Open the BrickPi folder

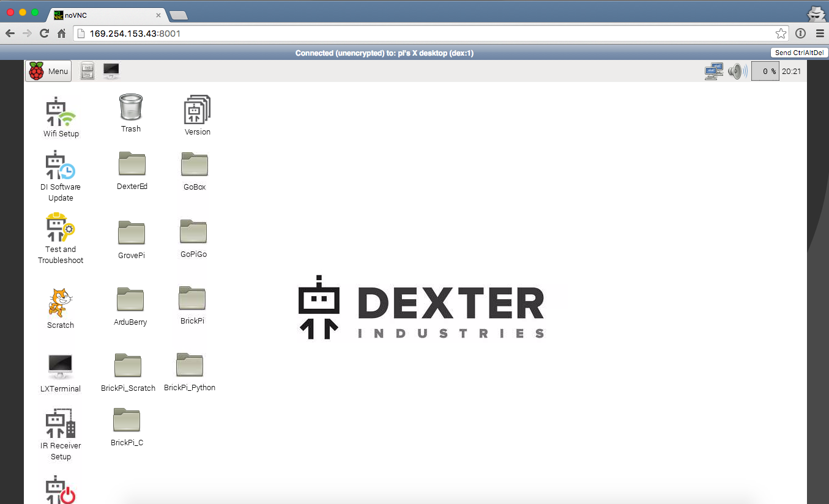click(x=192, y=305)
